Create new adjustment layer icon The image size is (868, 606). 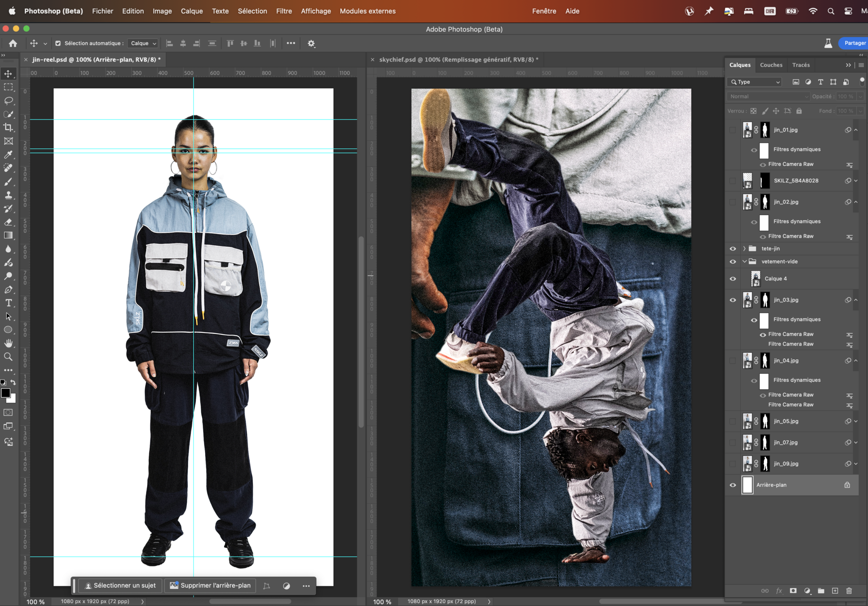pos(807,591)
